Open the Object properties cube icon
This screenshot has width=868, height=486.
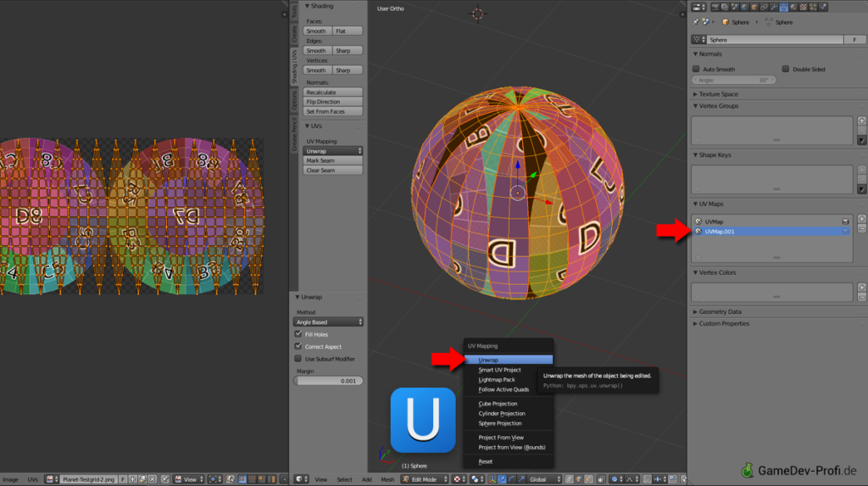tap(754, 7)
